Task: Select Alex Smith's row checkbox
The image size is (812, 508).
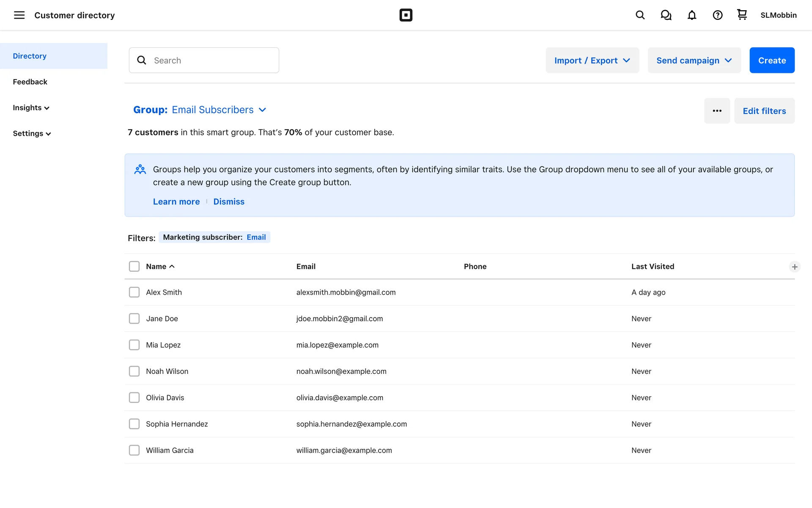Action: tap(134, 292)
